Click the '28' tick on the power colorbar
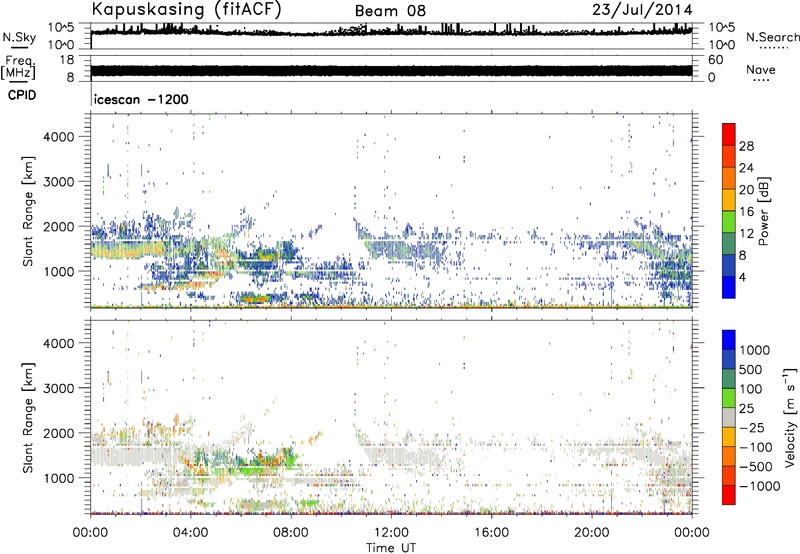Viewport: 800px width, 554px height. click(x=746, y=146)
